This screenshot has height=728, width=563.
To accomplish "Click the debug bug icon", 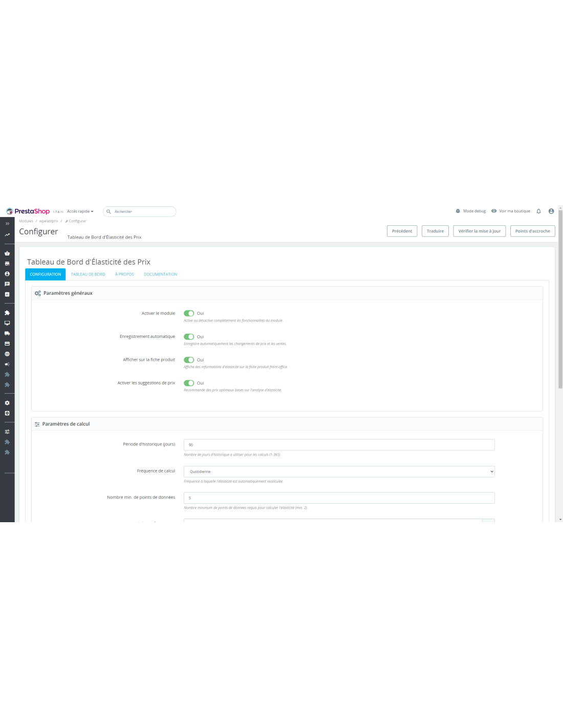I will (458, 211).
